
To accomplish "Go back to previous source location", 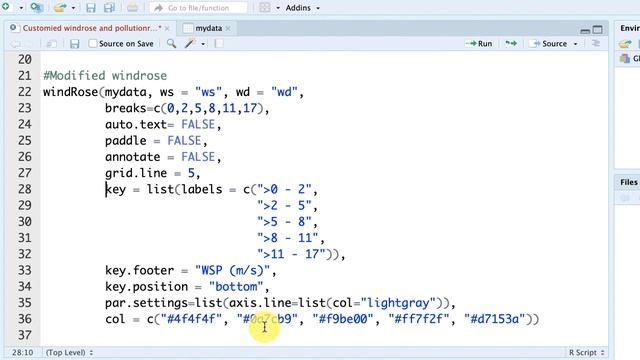I will [16, 44].
